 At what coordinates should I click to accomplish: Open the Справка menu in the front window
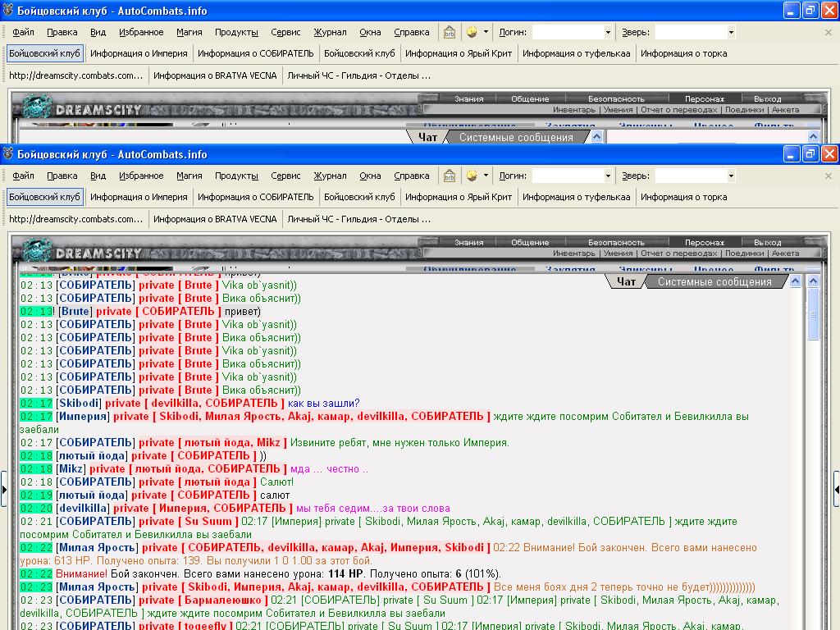(412, 176)
